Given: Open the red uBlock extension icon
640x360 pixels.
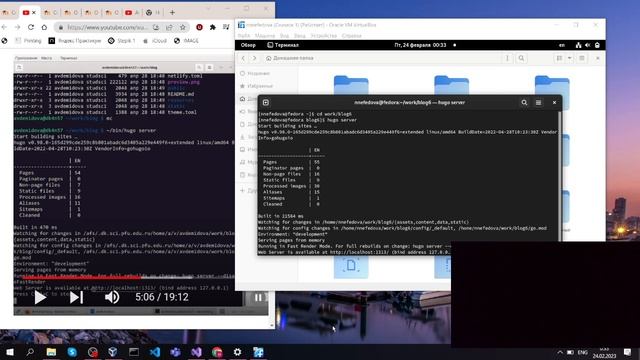Looking at the screenshot, I should coord(199,27).
